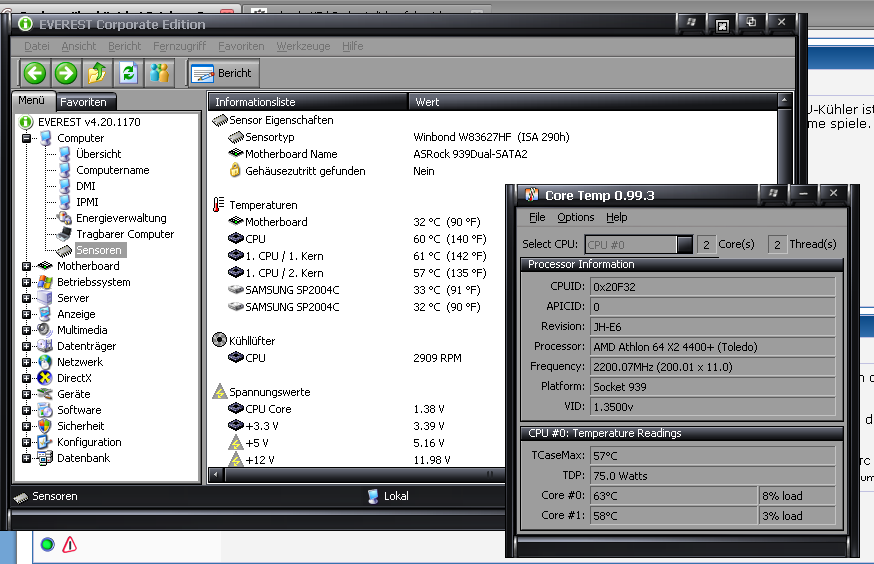Click the Informationsliste column header
The image size is (874, 564).
[x=308, y=102]
